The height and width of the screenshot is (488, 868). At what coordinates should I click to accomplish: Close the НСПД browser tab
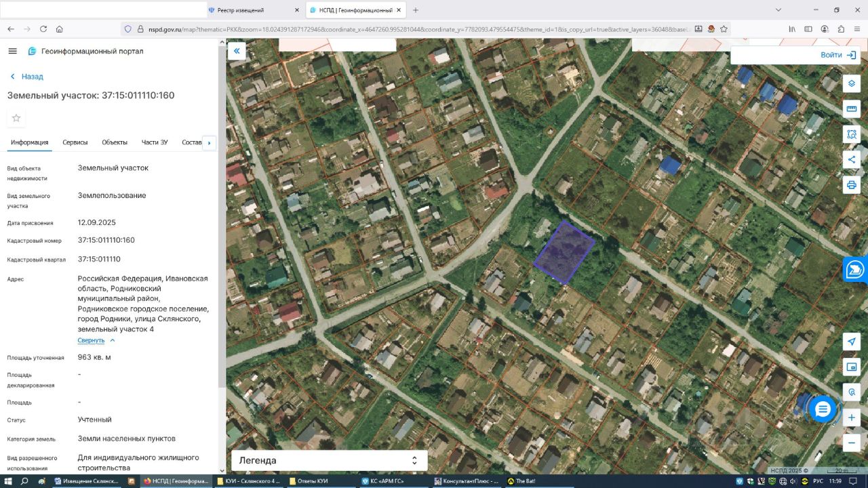point(398,10)
